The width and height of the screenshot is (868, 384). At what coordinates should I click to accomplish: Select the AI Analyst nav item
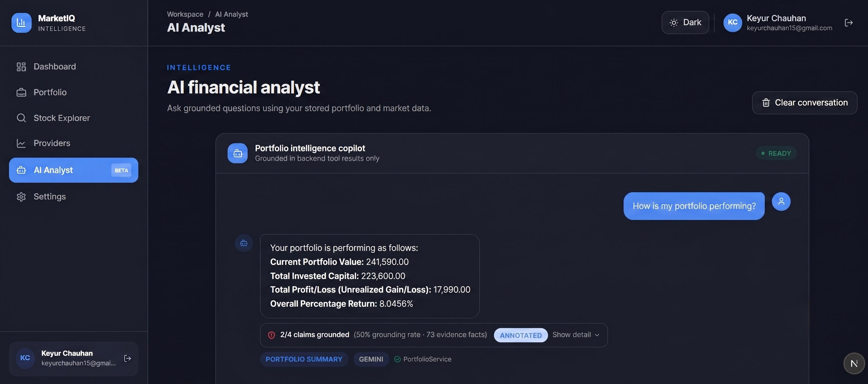73,170
